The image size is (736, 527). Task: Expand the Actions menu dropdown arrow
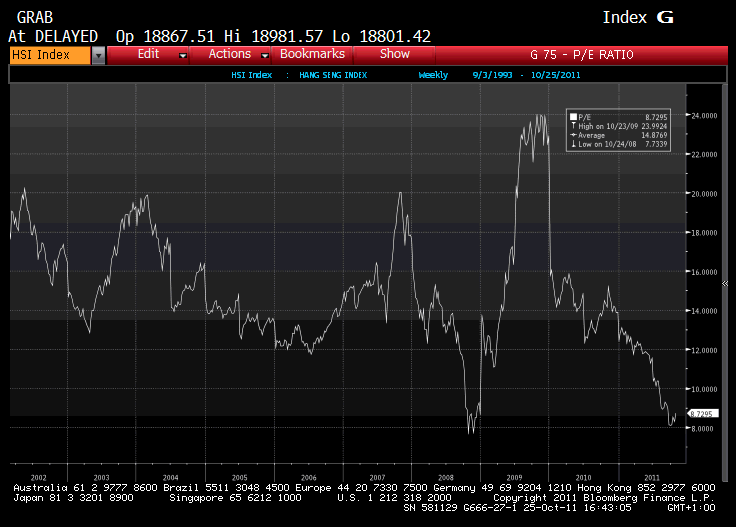click(x=265, y=56)
